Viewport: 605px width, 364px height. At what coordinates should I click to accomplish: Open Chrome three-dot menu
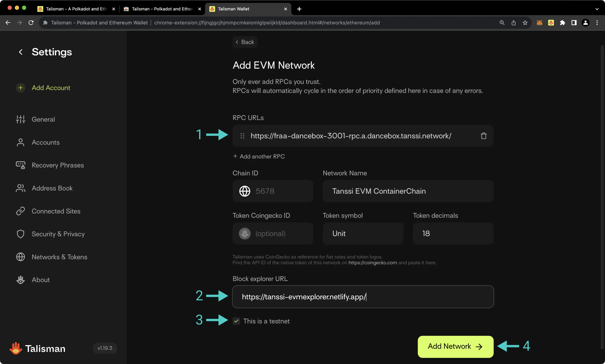pos(597,23)
